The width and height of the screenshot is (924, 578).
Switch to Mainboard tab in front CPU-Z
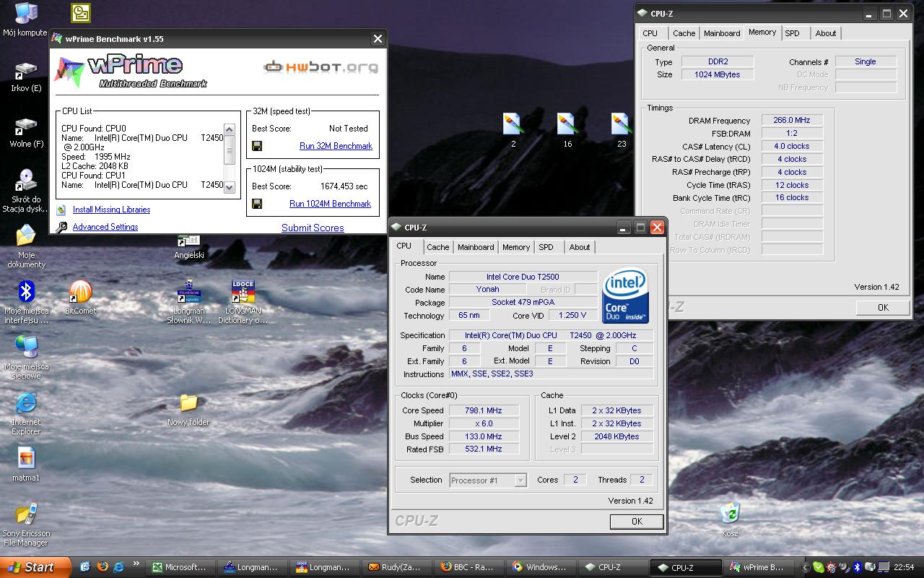click(x=476, y=247)
